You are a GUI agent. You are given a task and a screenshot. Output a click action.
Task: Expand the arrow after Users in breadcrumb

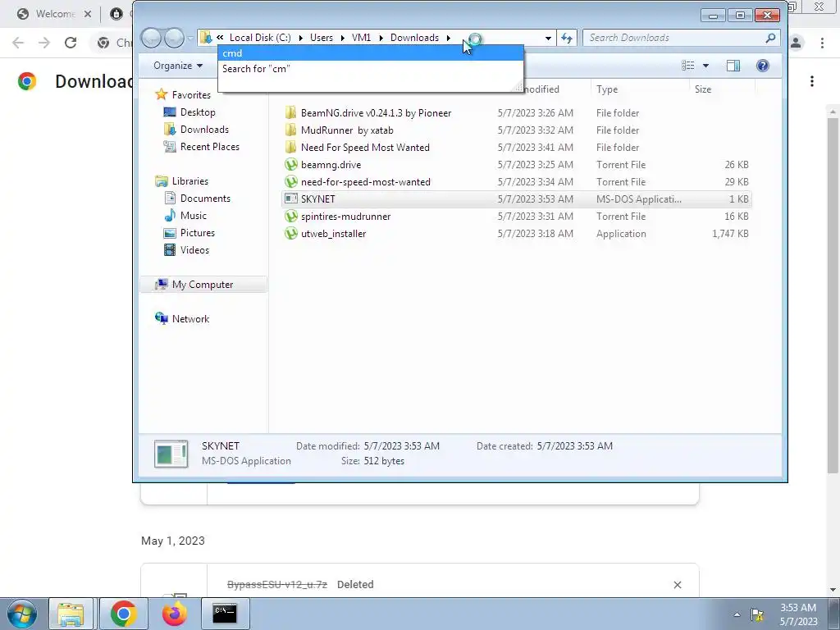coord(342,38)
